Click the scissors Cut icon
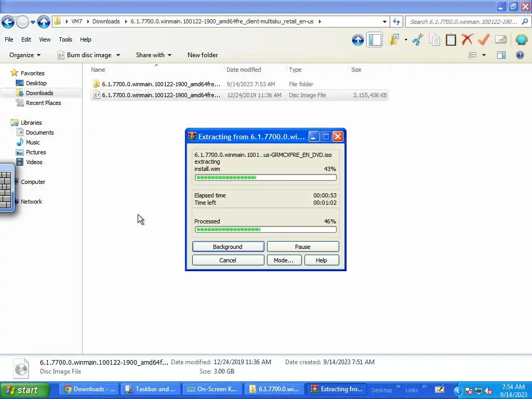The height and width of the screenshot is (399, 532). click(x=418, y=39)
